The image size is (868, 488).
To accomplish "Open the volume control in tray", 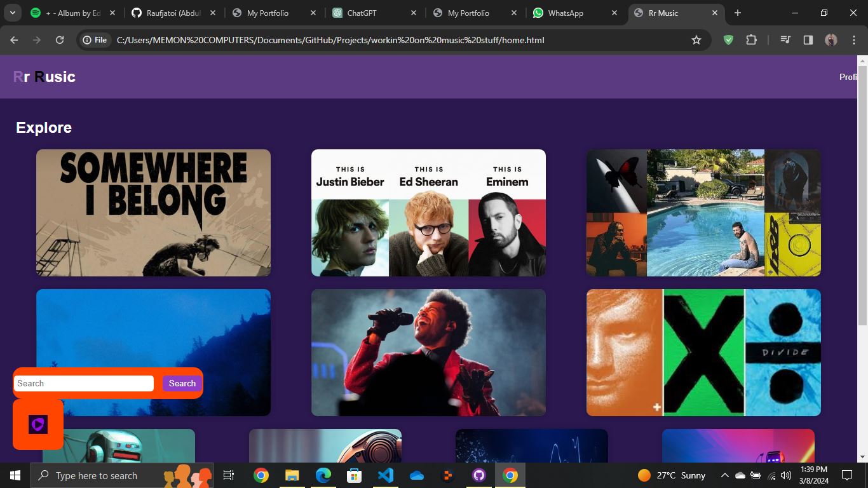I will (x=786, y=475).
